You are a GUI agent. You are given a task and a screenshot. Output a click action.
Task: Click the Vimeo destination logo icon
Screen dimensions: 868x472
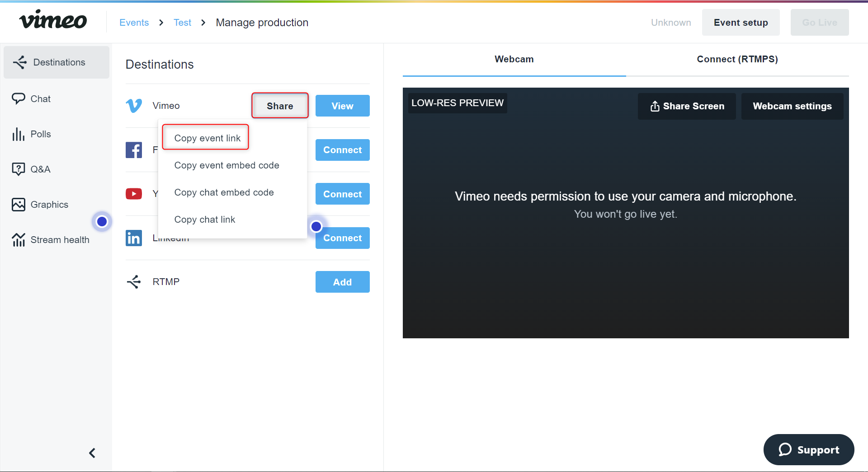[x=134, y=106]
